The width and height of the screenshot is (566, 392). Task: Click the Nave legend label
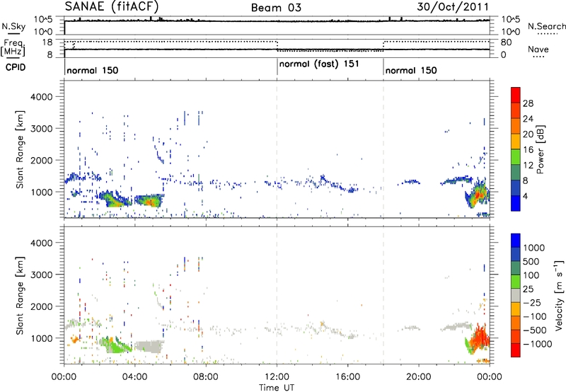click(538, 49)
